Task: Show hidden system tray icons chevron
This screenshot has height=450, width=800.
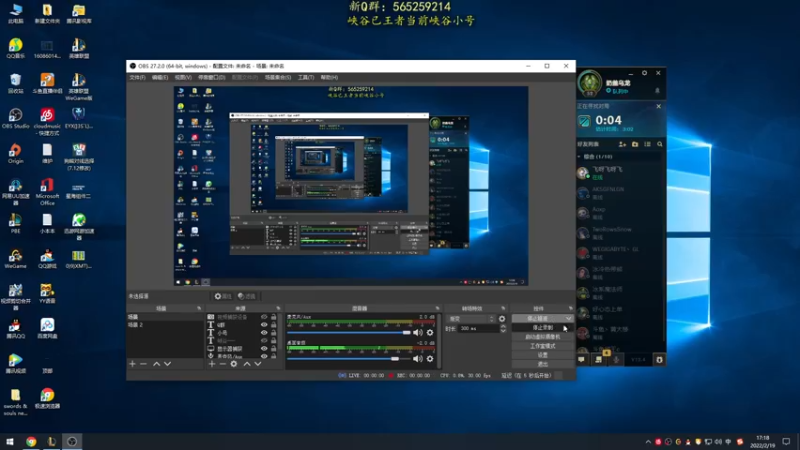Action: (648, 442)
